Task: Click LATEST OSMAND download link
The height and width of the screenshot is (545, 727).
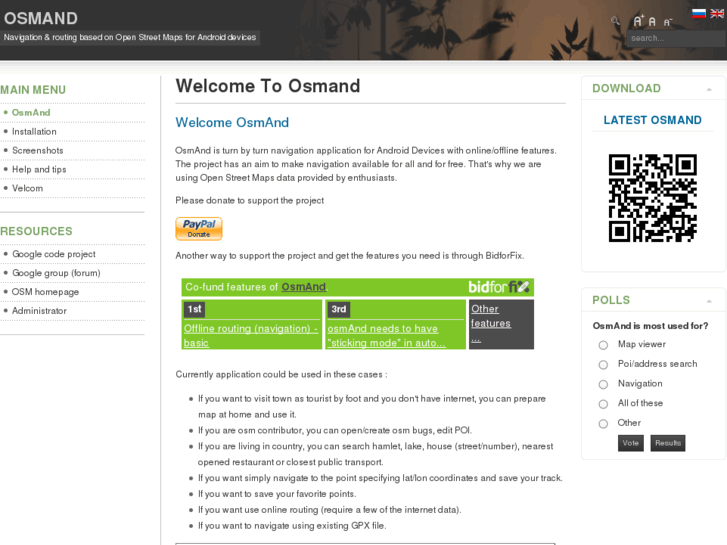Action: click(x=652, y=120)
